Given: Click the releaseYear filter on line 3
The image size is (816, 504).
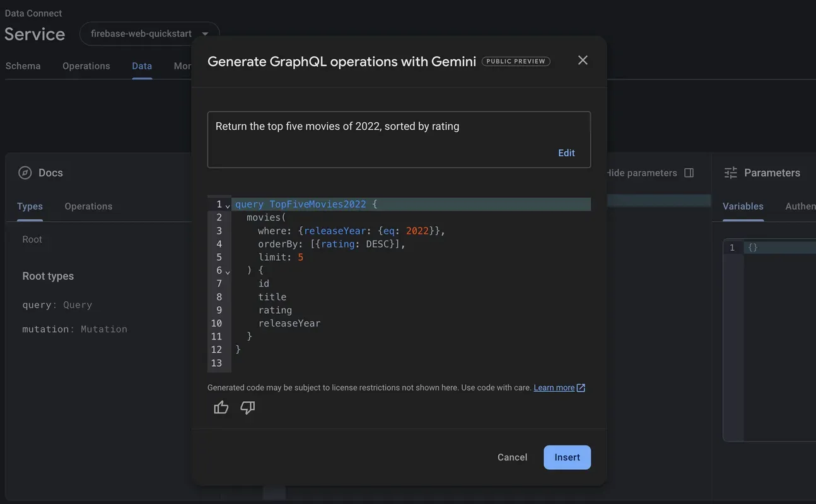Looking at the screenshot, I should (x=335, y=231).
